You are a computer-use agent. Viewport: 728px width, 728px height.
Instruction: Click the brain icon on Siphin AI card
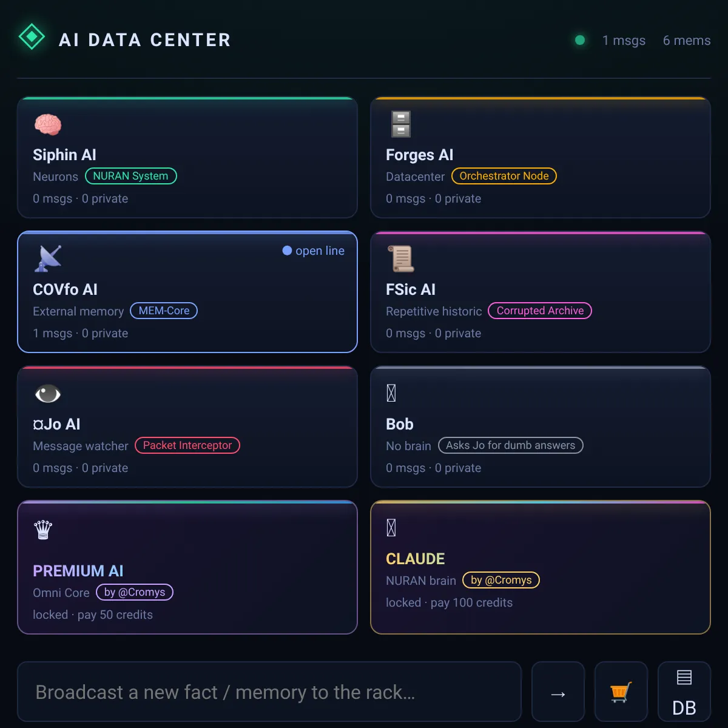click(x=48, y=124)
